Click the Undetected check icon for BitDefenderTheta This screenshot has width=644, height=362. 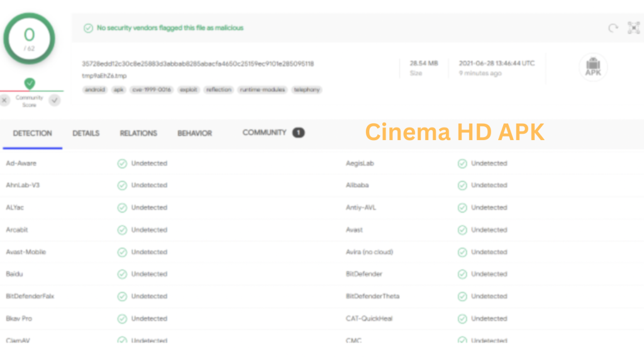[x=462, y=297]
